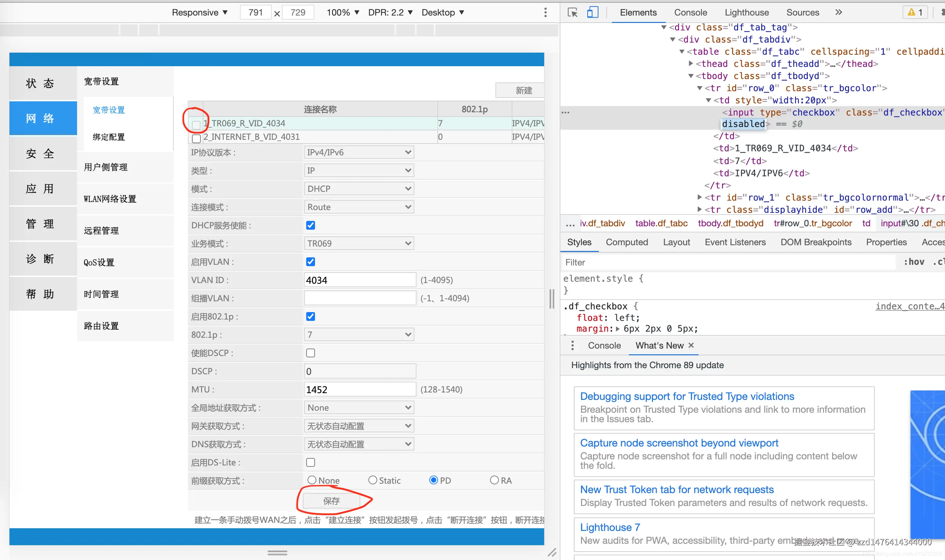Click the VLAN ID input field

[x=359, y=280]
